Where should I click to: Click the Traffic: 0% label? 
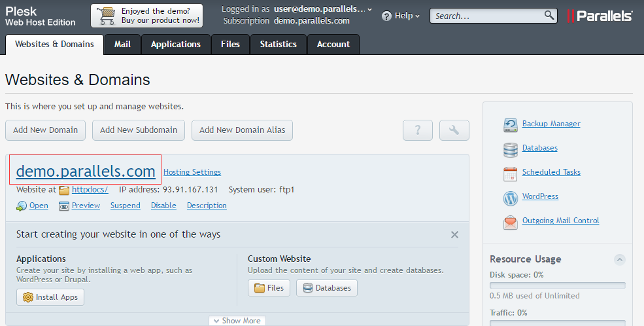click(509, 313)
